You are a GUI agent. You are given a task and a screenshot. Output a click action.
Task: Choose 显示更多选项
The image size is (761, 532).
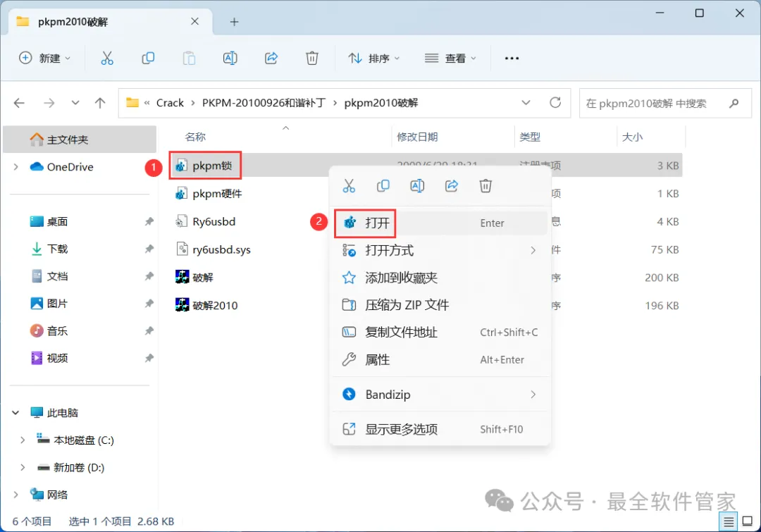pyautogui.click(x=440, y=429)
